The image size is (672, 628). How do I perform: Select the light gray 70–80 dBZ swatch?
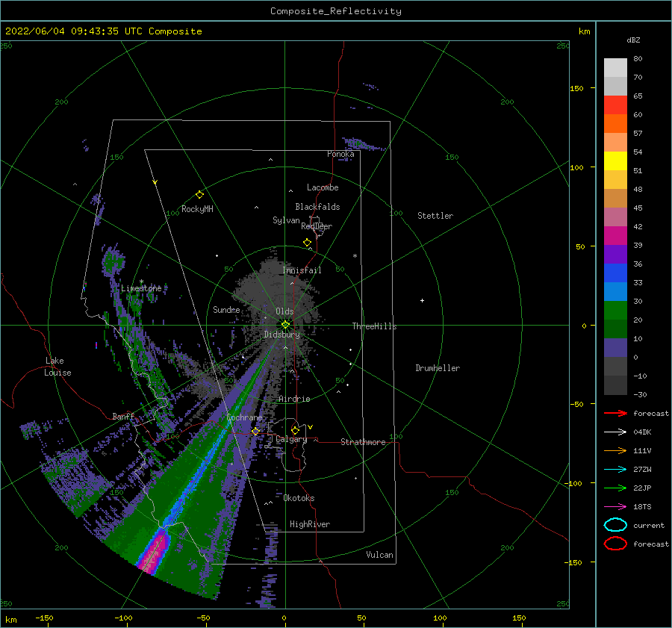[x=615, y=68]
